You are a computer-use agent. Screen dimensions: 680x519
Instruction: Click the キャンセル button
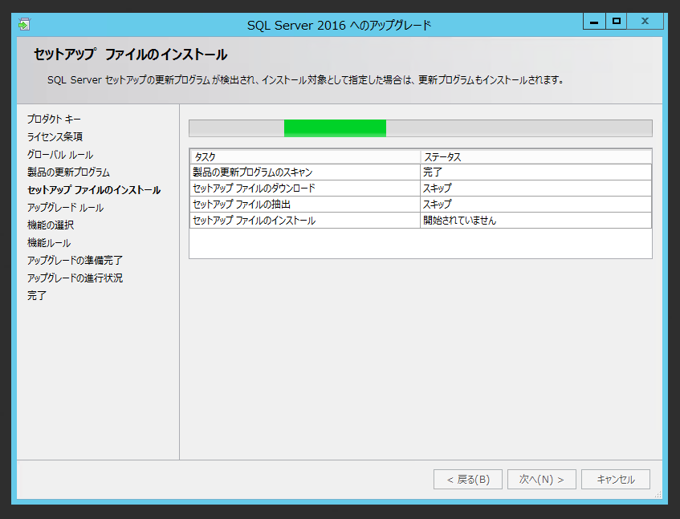pyautogui.click(x=615, y=479)
